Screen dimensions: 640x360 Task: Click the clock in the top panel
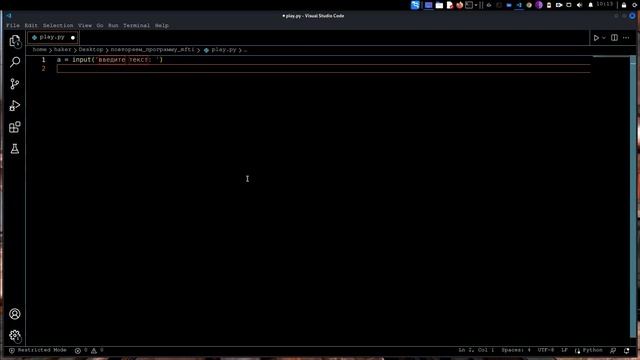click(x=604, y=4)
